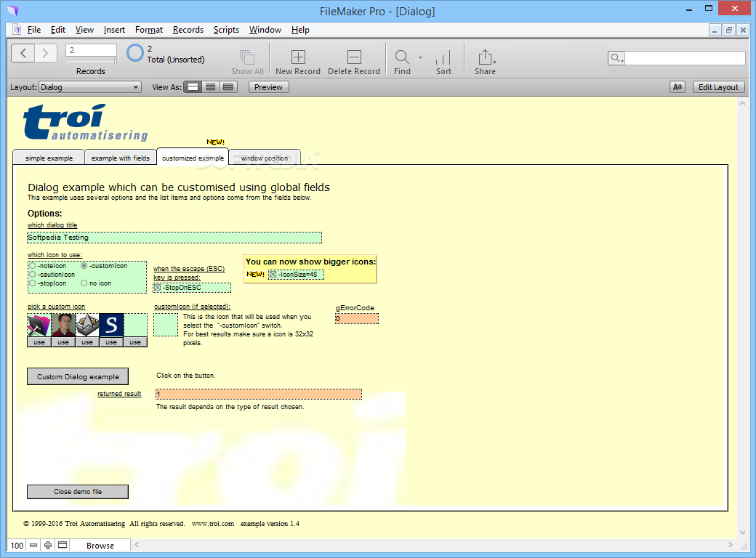Screen dimensions: 756x558
Task: Create a New Record
Action: tap(298, 57)
